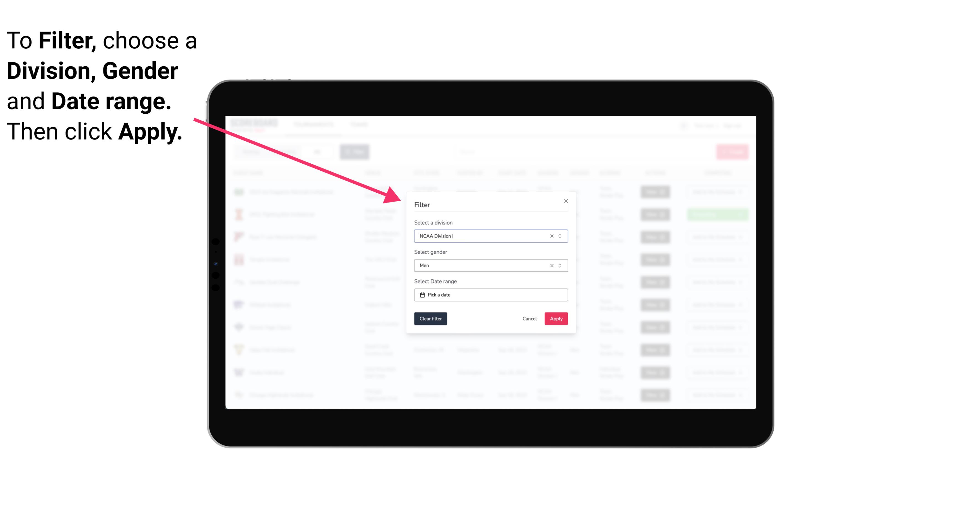The image size is (980, 527).
Task: Click the red Apply action button
Action: click(x=556, y=319)
